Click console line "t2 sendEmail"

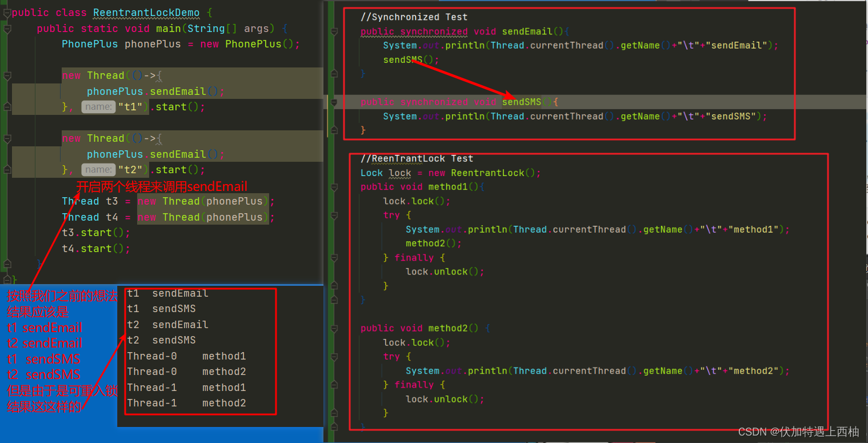tap(167, 325)
